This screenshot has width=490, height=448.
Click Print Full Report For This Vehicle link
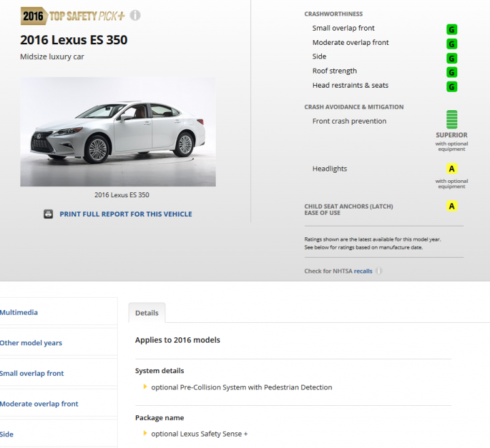pos(126,214)
